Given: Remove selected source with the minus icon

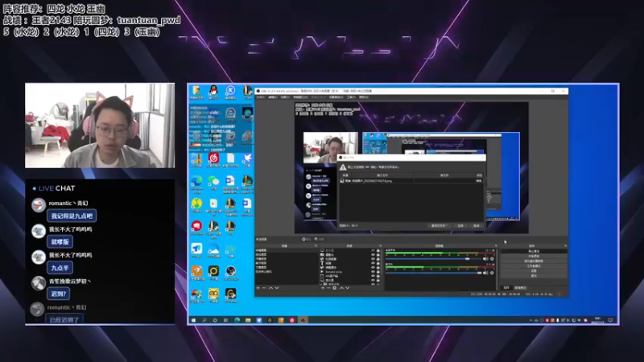Looking at the screenshot, I should (328, 288).
